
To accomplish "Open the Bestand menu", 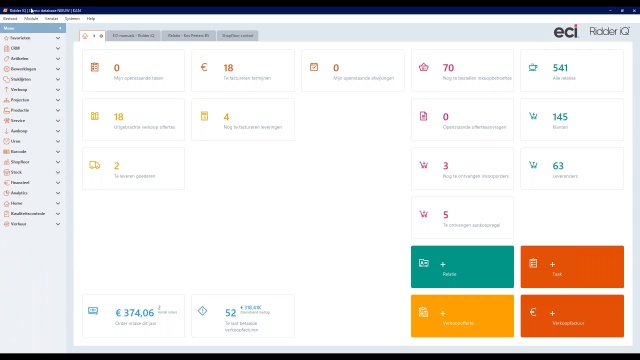I will coord(10,18).
